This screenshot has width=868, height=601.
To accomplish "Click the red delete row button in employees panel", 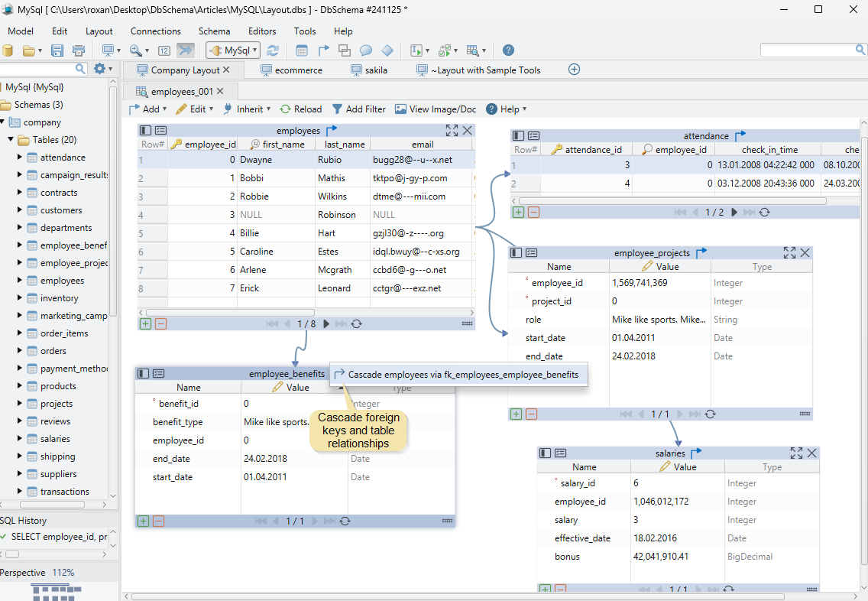I will [x=160, y=324].
